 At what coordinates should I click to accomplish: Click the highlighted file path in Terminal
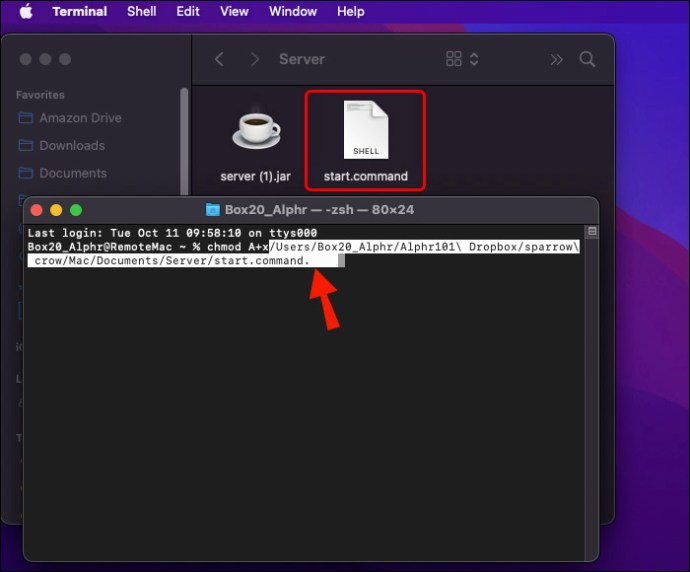(x=304, y=253)
